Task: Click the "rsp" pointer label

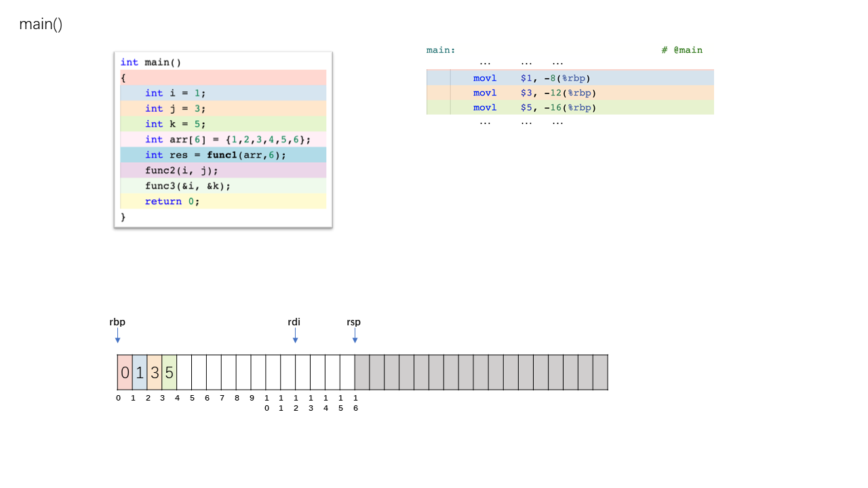Action: point(354,322)
